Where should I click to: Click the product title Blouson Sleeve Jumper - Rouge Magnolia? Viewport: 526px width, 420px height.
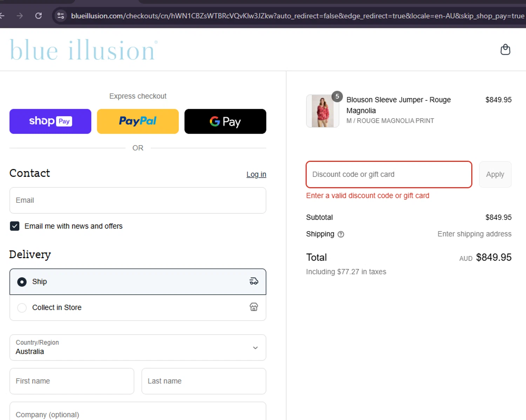tap(399, 105)
